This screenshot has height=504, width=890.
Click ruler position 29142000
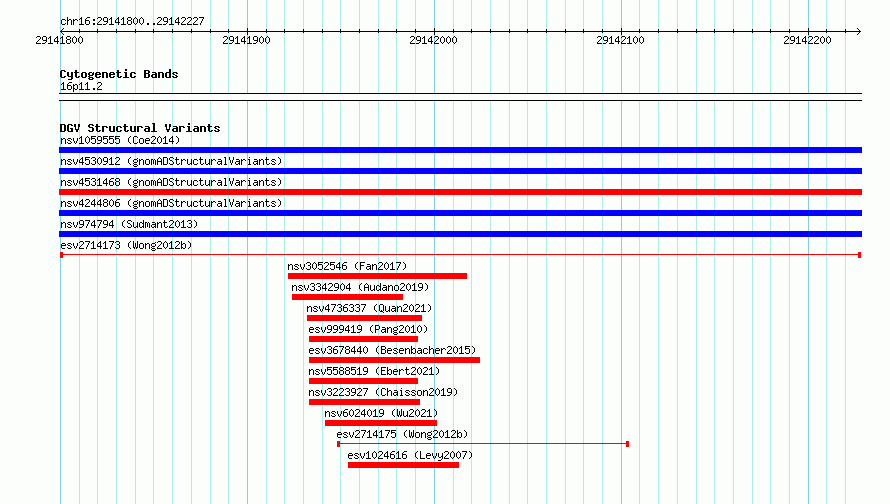[433, 40]
